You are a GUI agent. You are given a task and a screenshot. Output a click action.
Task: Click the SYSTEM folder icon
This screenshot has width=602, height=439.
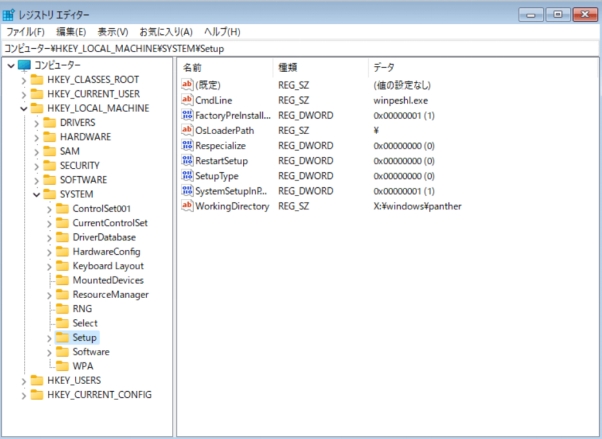(x=50, y=194)
